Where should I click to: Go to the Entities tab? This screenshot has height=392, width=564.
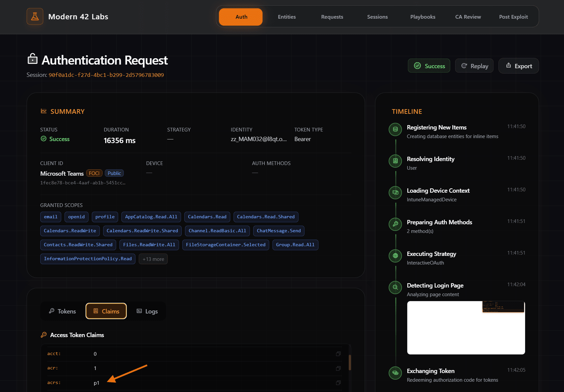pos(287,17)
